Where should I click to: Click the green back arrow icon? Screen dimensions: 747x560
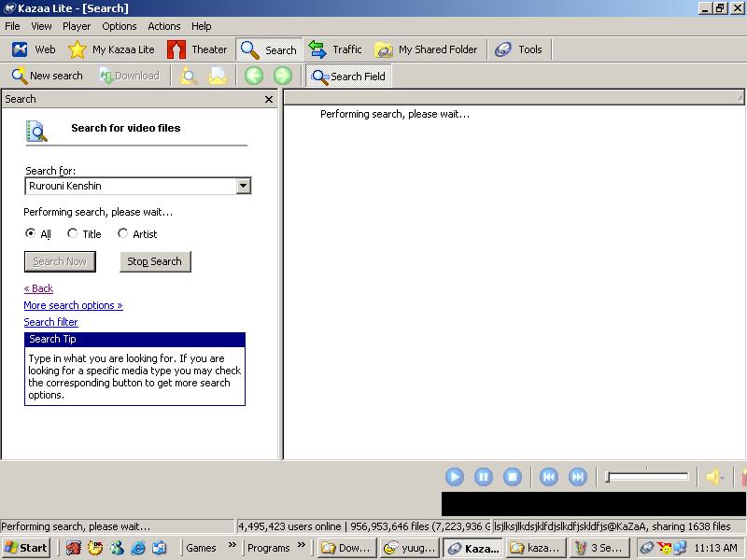click(253, 76)
